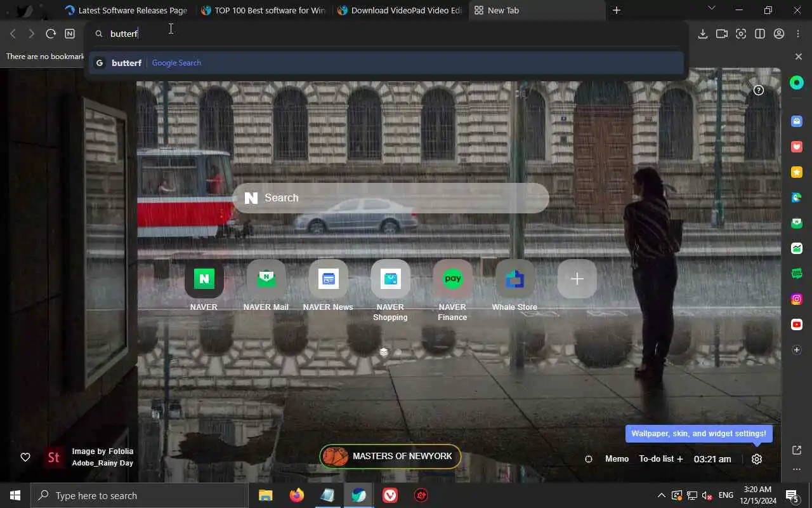
Task: Close the bookmarks bar notice
Action: pyautogui.click(x=798, y=57)
